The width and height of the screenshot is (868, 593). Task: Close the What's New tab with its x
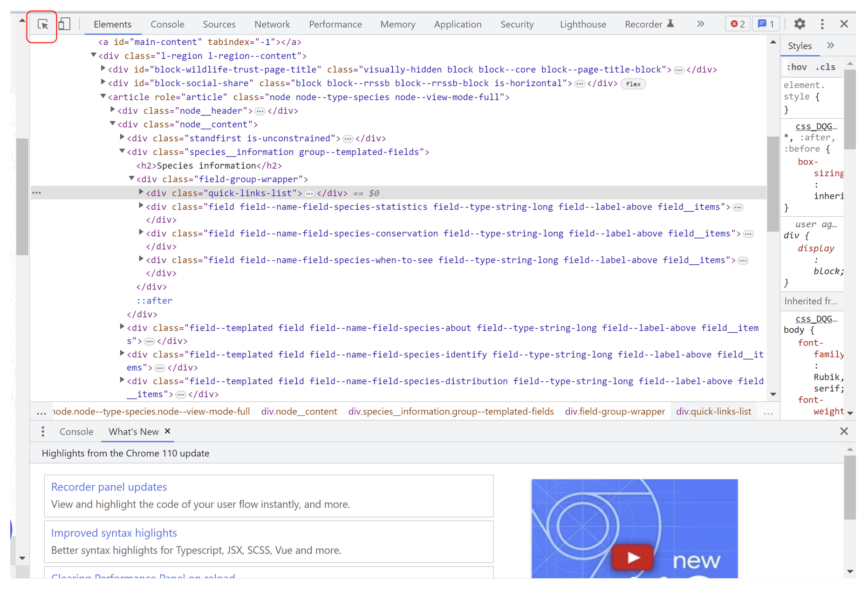[x=168, y=431]
